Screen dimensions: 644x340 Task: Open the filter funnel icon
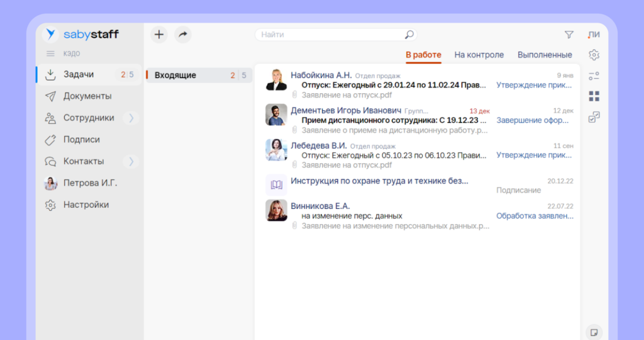pos(569,35)
